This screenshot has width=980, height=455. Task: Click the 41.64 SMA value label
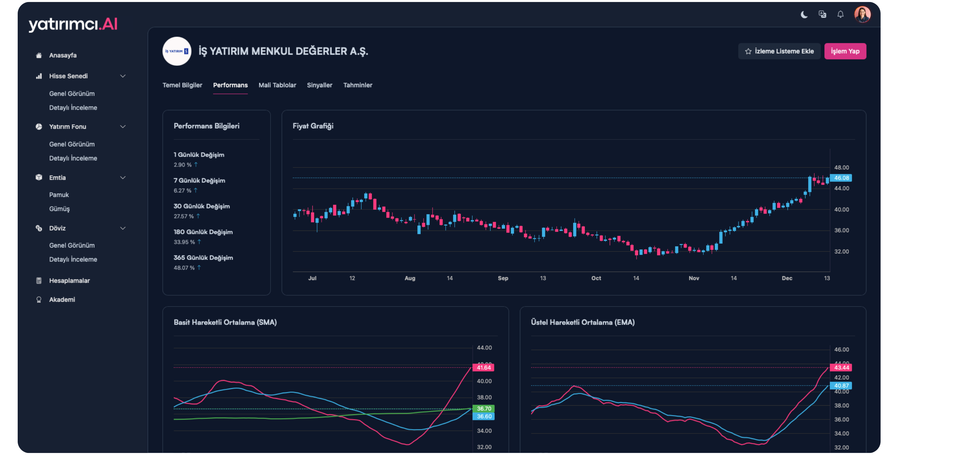pos(484,367)
